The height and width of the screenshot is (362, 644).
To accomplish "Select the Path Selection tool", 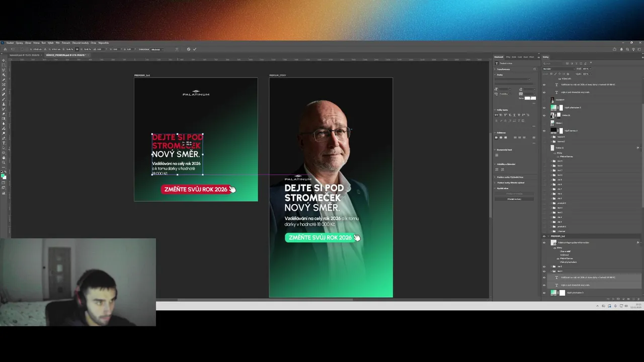I will pos(4,148).
